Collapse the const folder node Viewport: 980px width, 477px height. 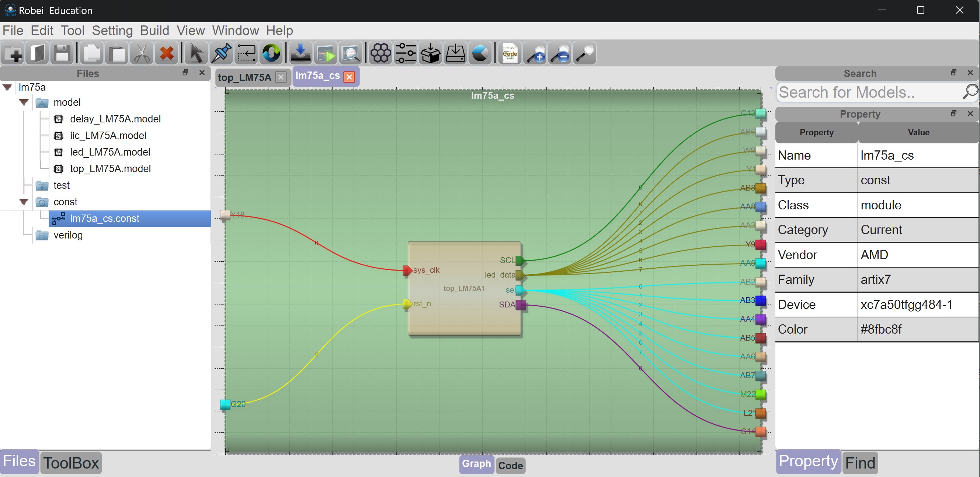(24, 202)
